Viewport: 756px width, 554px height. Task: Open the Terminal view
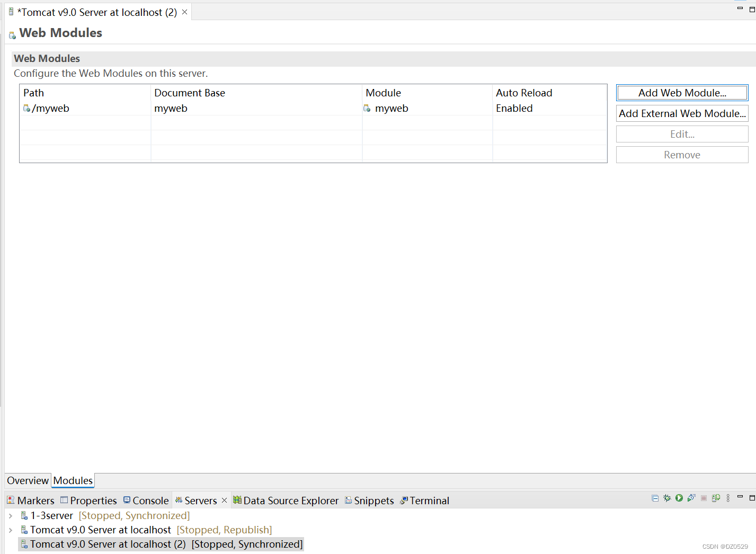[x=429, y=500]
